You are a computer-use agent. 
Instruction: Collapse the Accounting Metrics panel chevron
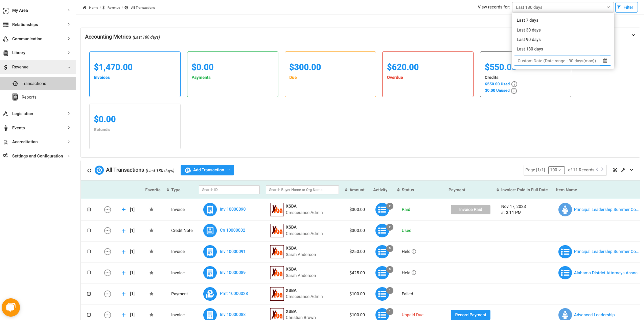click(x=634, y=35)
